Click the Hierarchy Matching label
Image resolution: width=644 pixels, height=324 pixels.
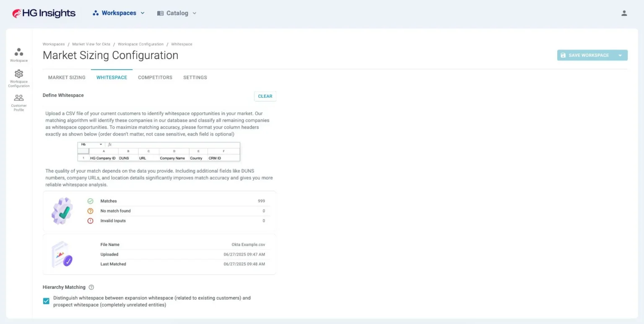click(x=64, y=287)
